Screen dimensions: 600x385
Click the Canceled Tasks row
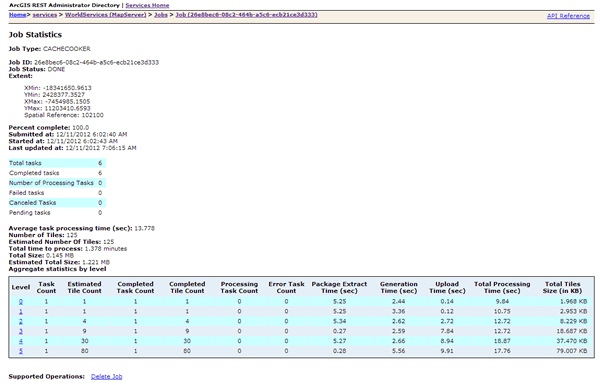click(57, 203)
